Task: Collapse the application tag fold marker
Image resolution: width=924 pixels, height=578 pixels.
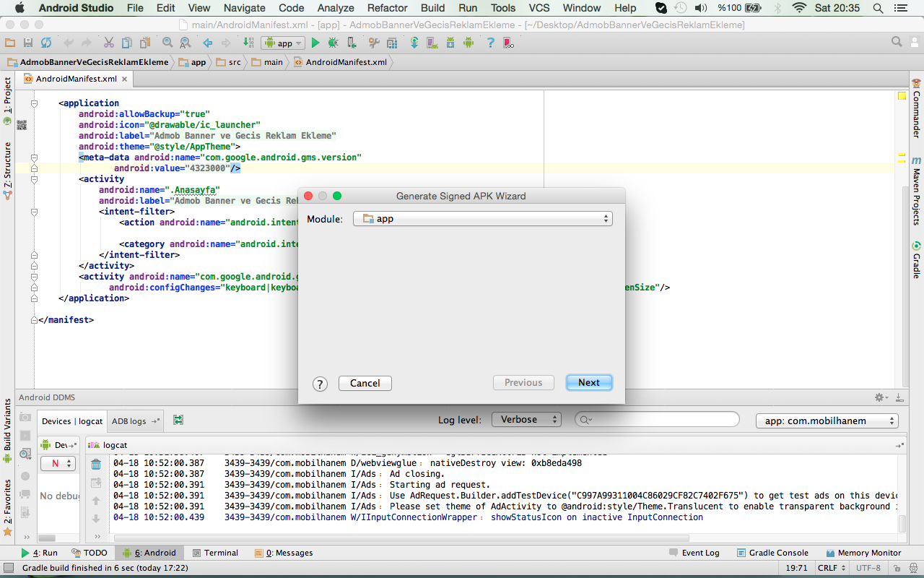Action: pyautogui.click(x=34, y=103)
